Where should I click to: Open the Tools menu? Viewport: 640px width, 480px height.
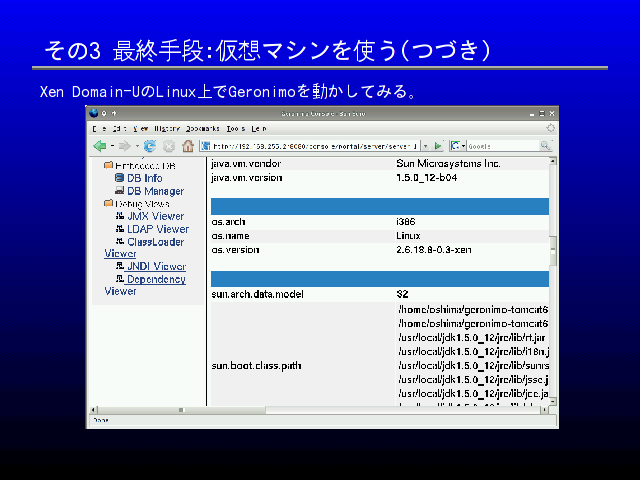236,129
